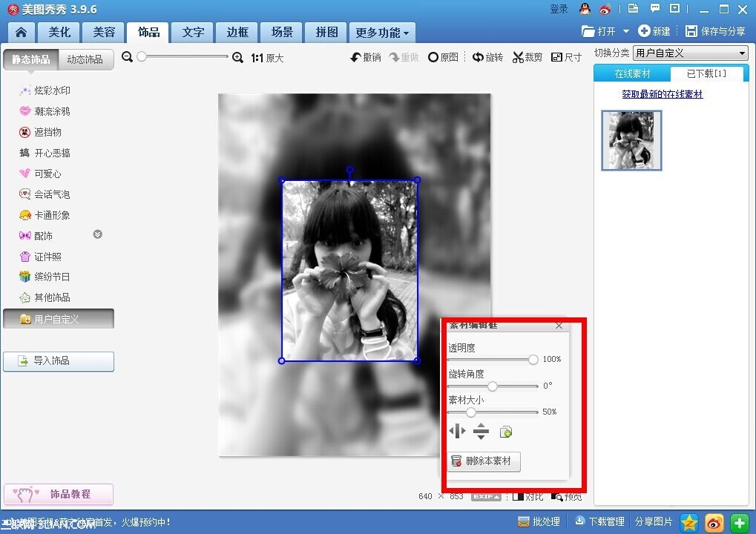Viewport: 756px width, 534px height.
Task: Click the 批处理 batch button
Action: [539, 521]
